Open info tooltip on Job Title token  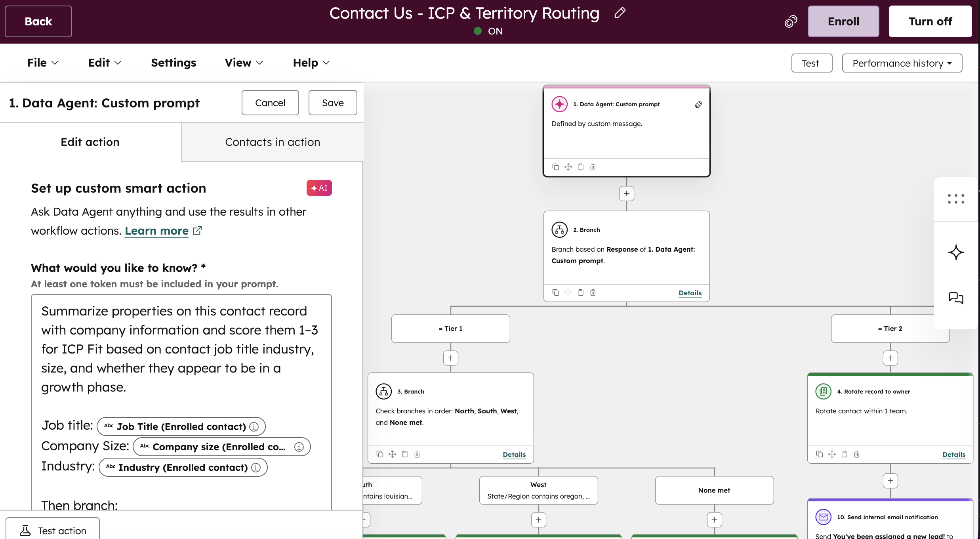click(x=253, y=426)
